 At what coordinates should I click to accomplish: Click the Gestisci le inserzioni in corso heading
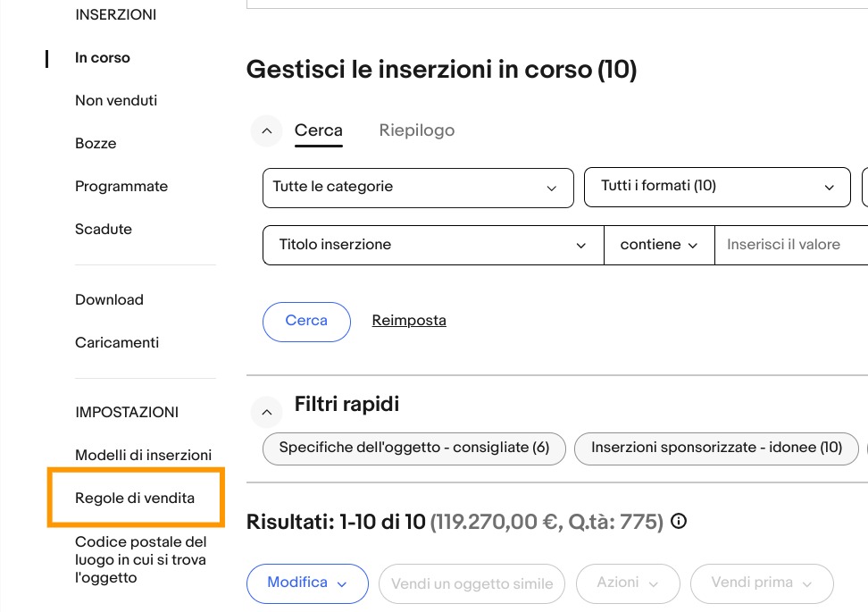(x=441, y=70)
